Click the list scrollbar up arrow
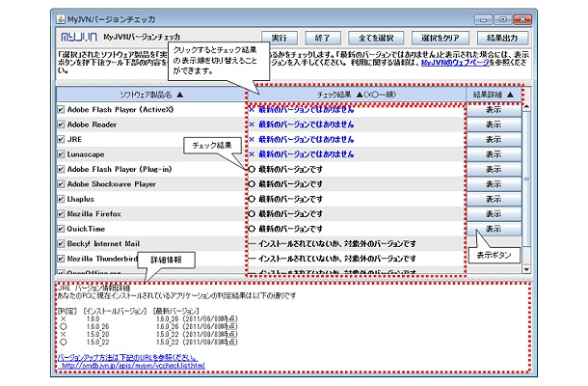The image size is (588, 386). [x=526, y=107]
